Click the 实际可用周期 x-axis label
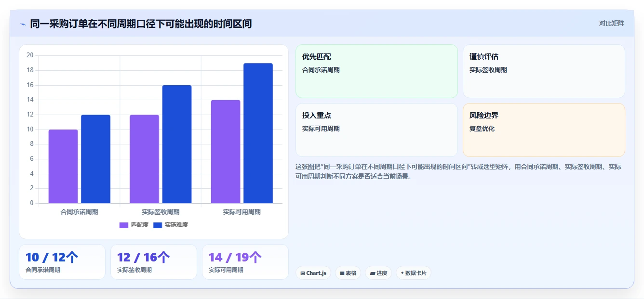 pyautogui.click(x=242, y=212)
